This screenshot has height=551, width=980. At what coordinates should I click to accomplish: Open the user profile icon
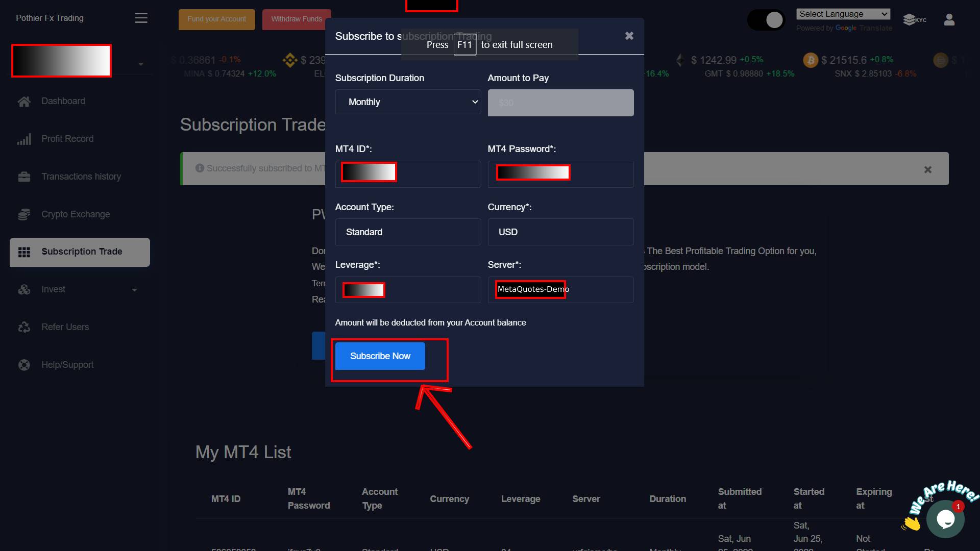click(x=949, y=20)
